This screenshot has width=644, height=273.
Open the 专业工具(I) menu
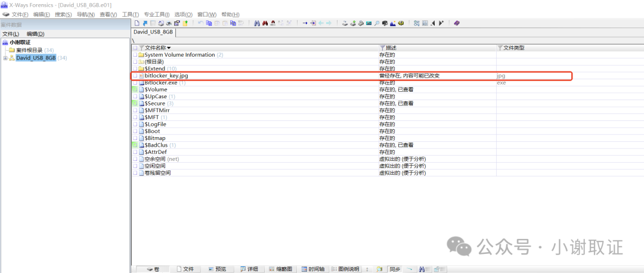pyautogui.click(x=156, y=14)
